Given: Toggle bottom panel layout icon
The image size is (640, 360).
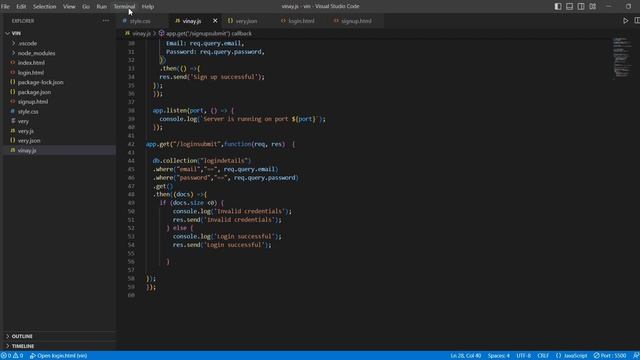Looking at the screenshot, I should click(569, 7).
